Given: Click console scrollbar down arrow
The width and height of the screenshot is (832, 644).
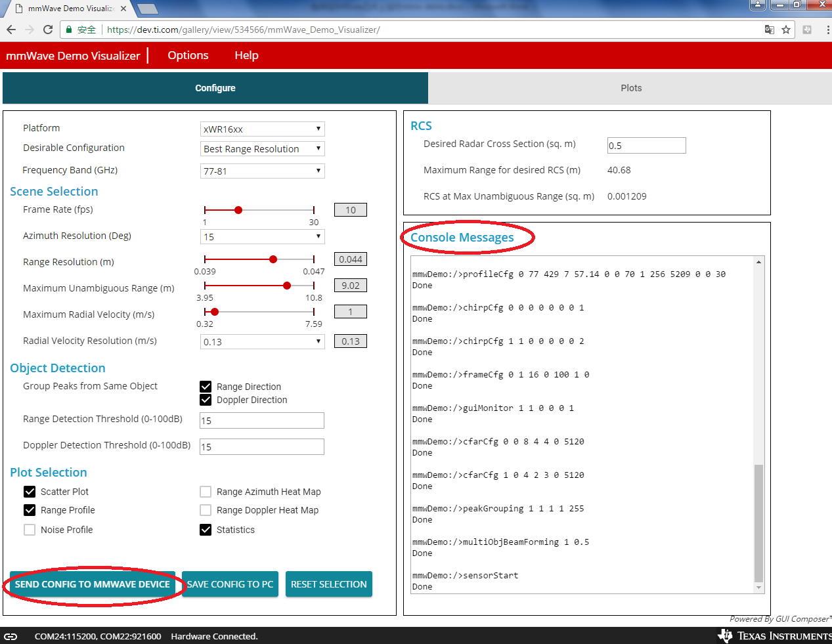Looking at the screenshot, I should [758, 588].
